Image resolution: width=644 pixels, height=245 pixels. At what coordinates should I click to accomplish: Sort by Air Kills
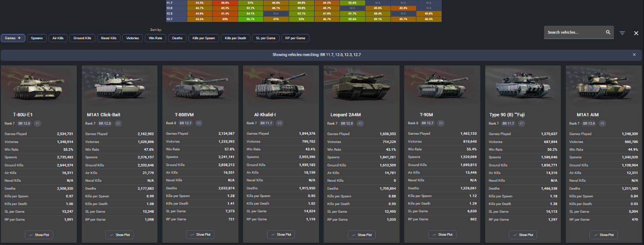58,38
